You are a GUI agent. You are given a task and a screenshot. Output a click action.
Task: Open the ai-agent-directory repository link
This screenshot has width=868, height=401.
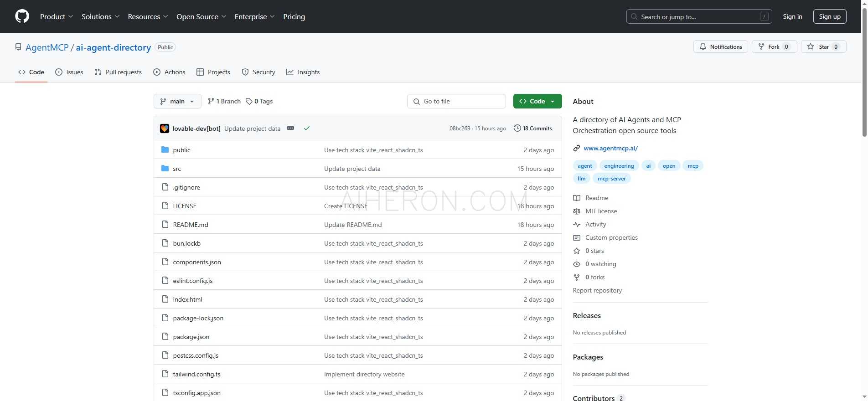114,47
